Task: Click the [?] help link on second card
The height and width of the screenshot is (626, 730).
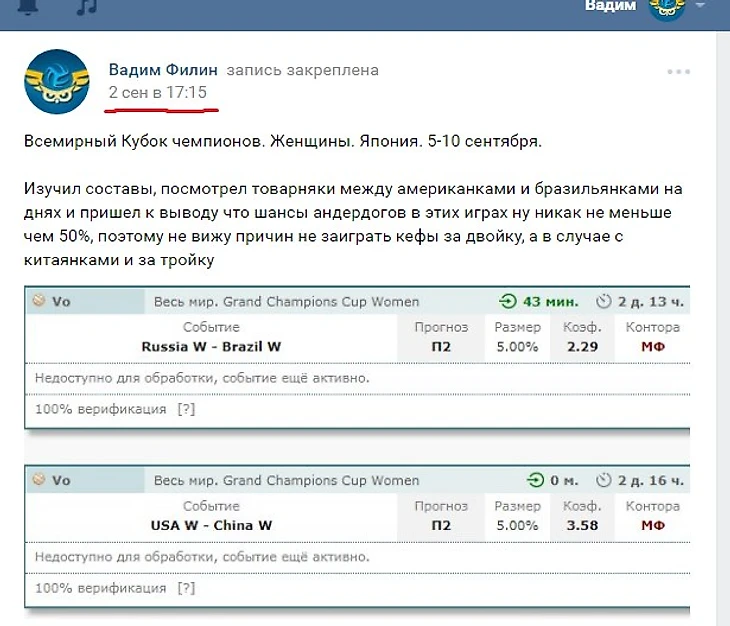Action: click(186, 588)
